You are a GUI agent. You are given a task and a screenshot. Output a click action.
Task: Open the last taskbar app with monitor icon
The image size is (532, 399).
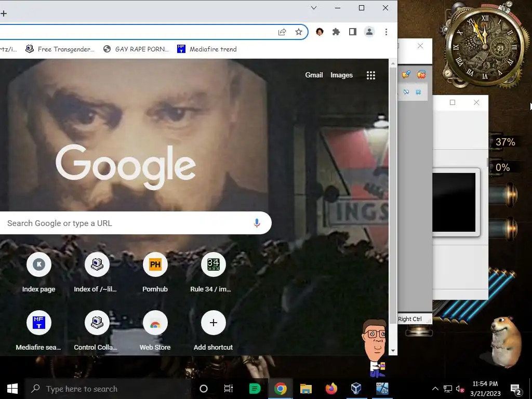382,389
